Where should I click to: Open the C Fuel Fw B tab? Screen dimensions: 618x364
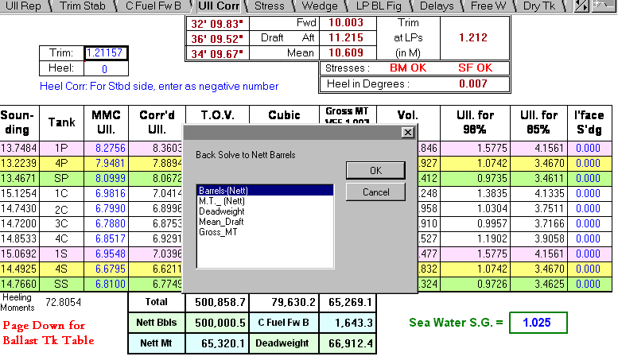153,6
